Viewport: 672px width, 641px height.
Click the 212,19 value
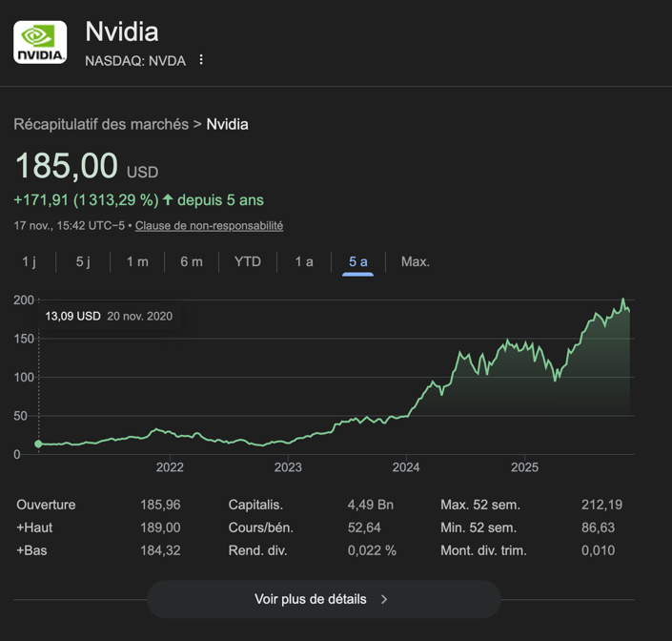[x=601, y=505]
